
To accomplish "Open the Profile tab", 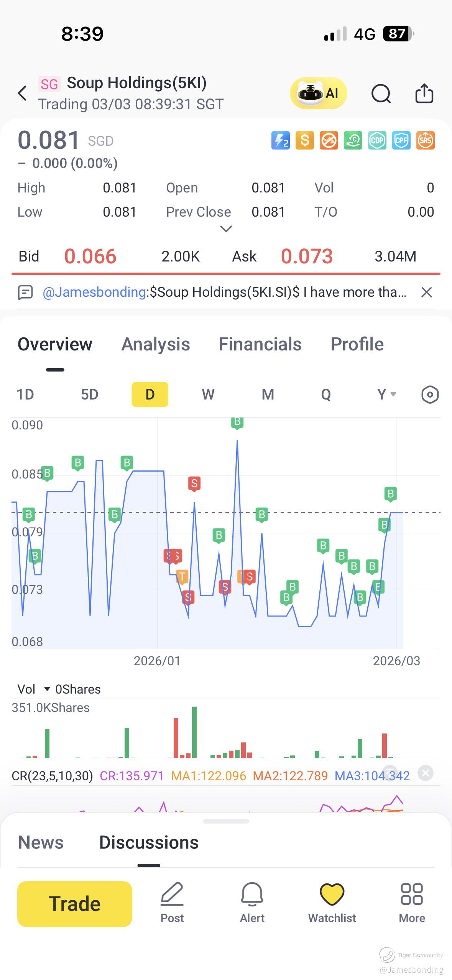I will tap(357, 344).
